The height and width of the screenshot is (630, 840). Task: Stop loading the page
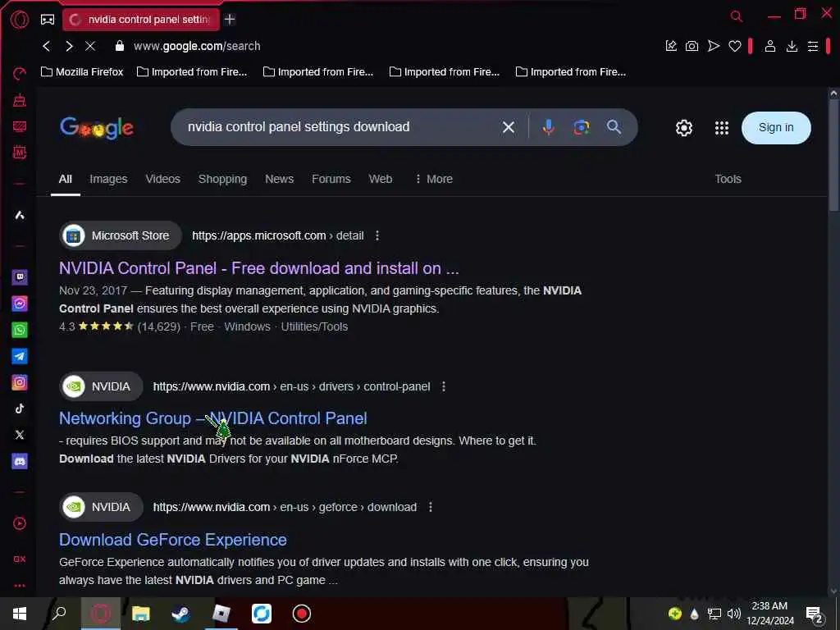click(x=90, y=46)
